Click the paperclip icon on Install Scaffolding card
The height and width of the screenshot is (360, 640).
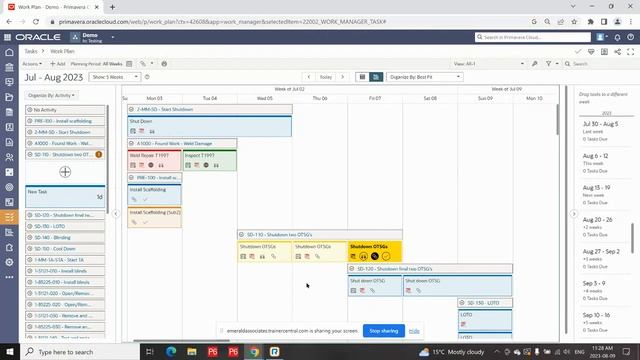(134, 199)
